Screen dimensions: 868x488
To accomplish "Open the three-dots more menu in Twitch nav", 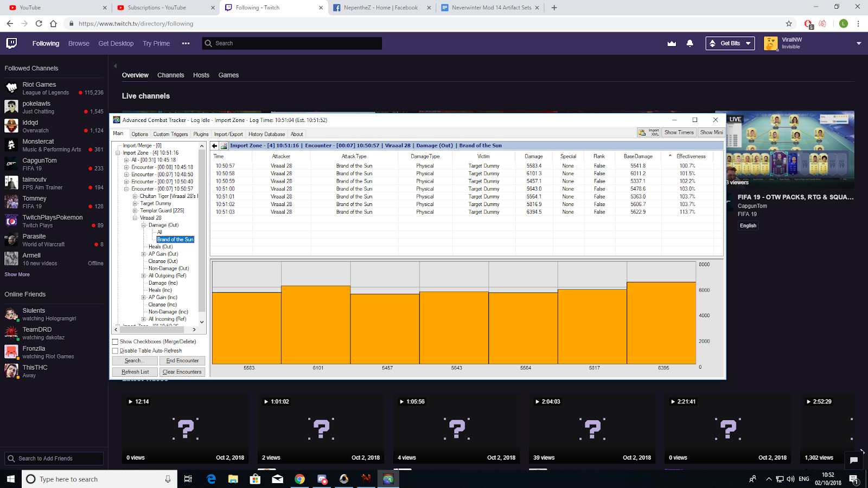I will click(186, 43).
